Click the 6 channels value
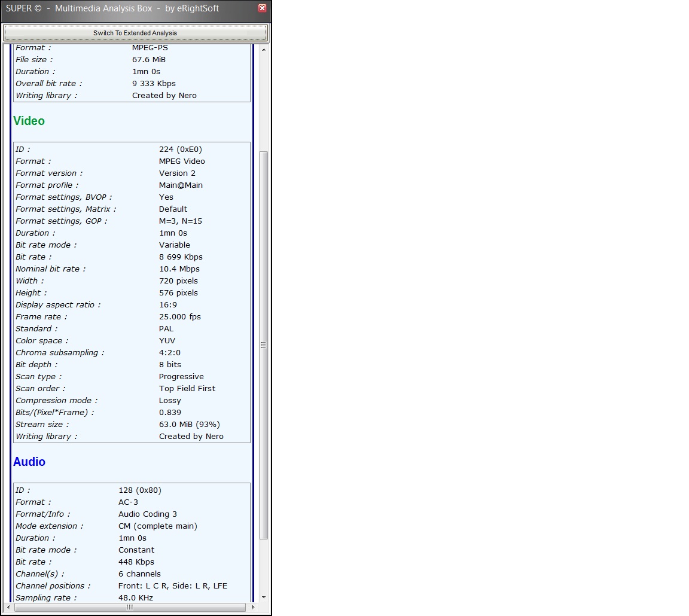This screenshot has width=689, height=616. click(x=139, y=574)
